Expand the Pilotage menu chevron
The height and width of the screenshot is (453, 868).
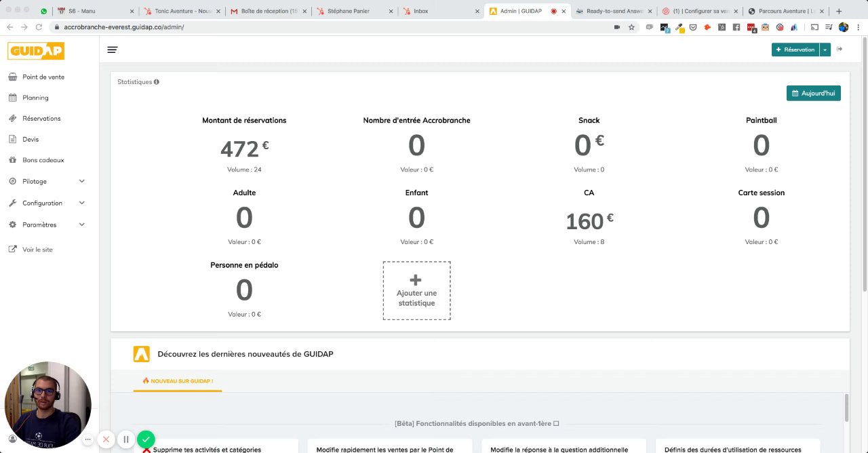point(82,181)
